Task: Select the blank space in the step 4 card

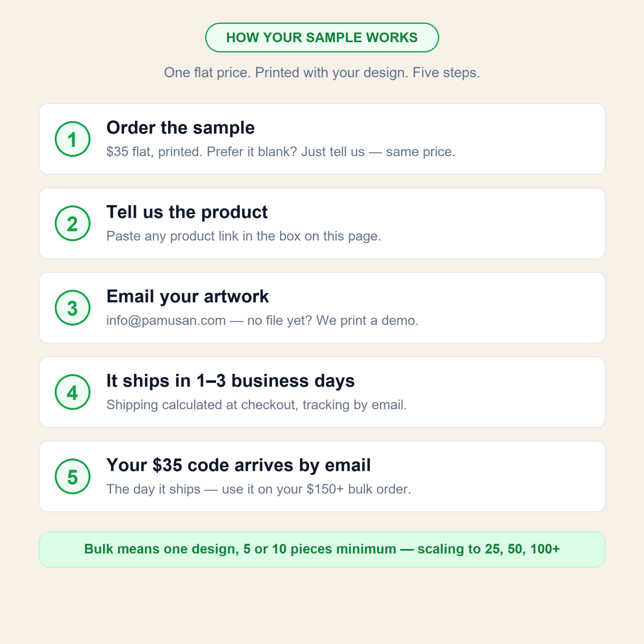Action: 503,392
